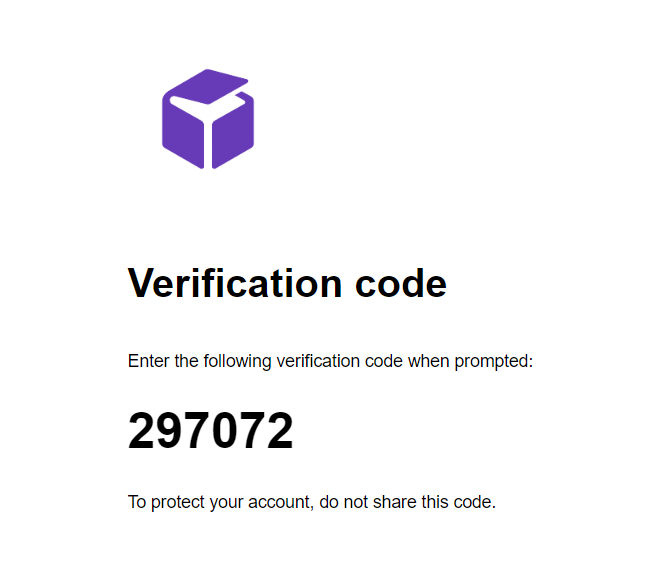Click the first digit of the 297072 code
The height and width of the screenshot is (563, 646).
point(142,432)
